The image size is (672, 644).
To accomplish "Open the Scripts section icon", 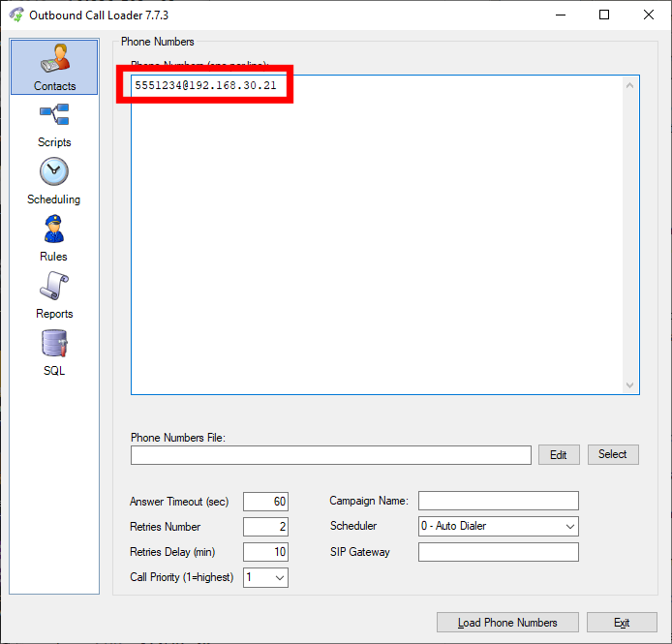I will pyautogui.click(x=54, y=116).
